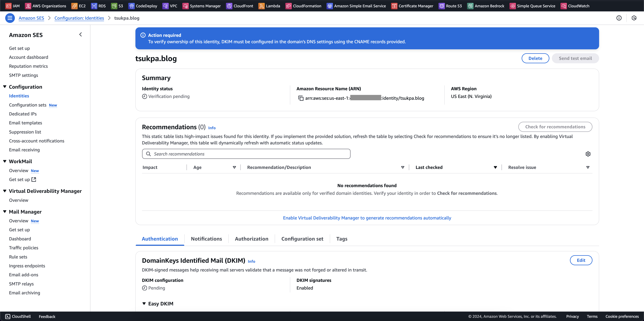Collapse the Mail Manager section

coord(5,212)
